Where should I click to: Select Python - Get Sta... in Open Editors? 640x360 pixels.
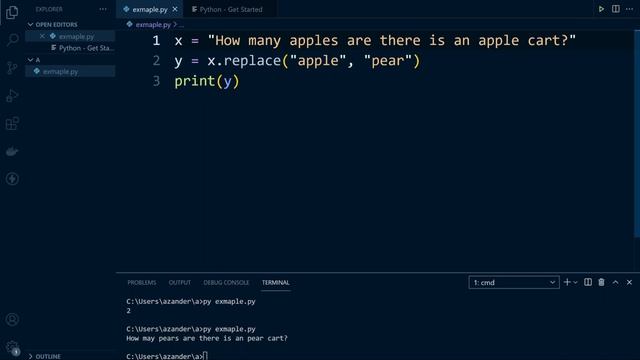coord(70,48)
